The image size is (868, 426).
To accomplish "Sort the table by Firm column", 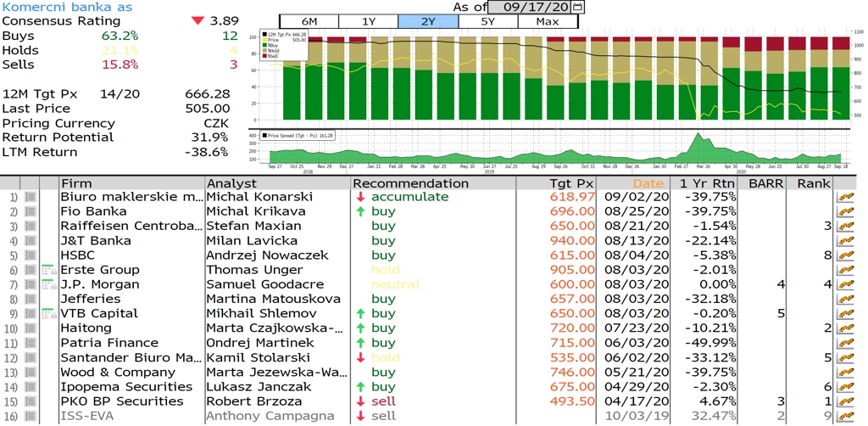I will click(x=131, y=183).
